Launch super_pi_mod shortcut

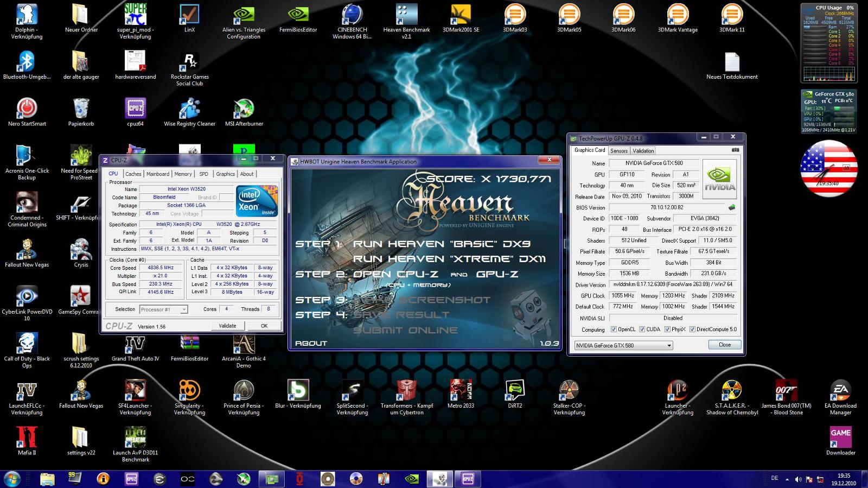(135, 22)
